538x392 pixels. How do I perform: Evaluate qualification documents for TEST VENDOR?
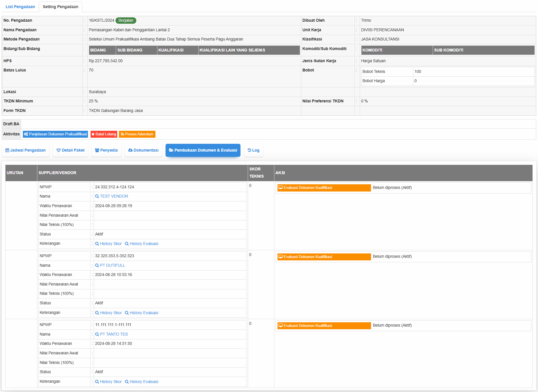324,188
